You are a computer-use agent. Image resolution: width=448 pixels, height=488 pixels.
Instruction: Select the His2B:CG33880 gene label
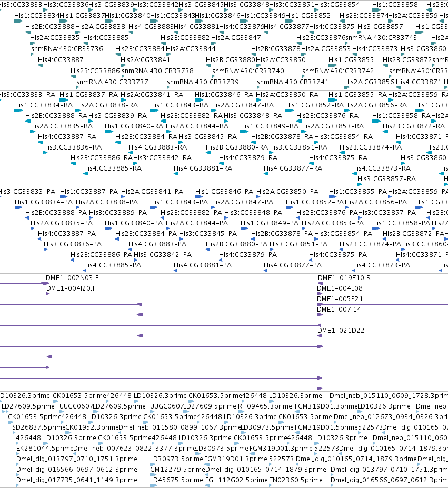[231, 59]
